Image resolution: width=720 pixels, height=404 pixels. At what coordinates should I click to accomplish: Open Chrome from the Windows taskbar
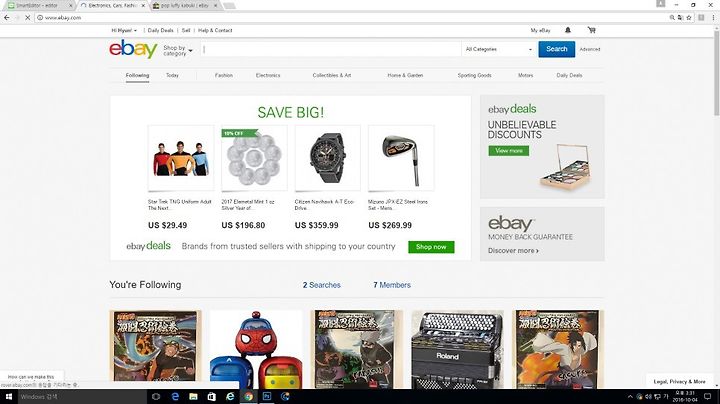click(x=248, y=396)
